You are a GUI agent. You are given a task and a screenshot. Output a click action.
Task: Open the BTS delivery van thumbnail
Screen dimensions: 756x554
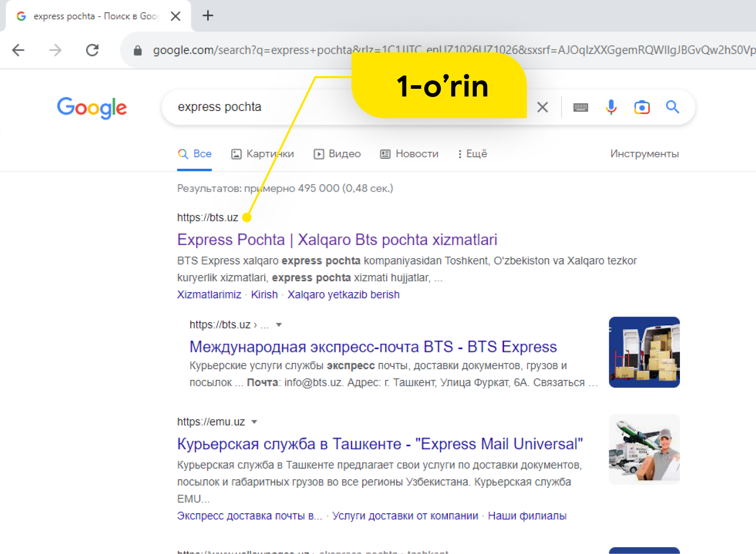click(x=644, y=352)
